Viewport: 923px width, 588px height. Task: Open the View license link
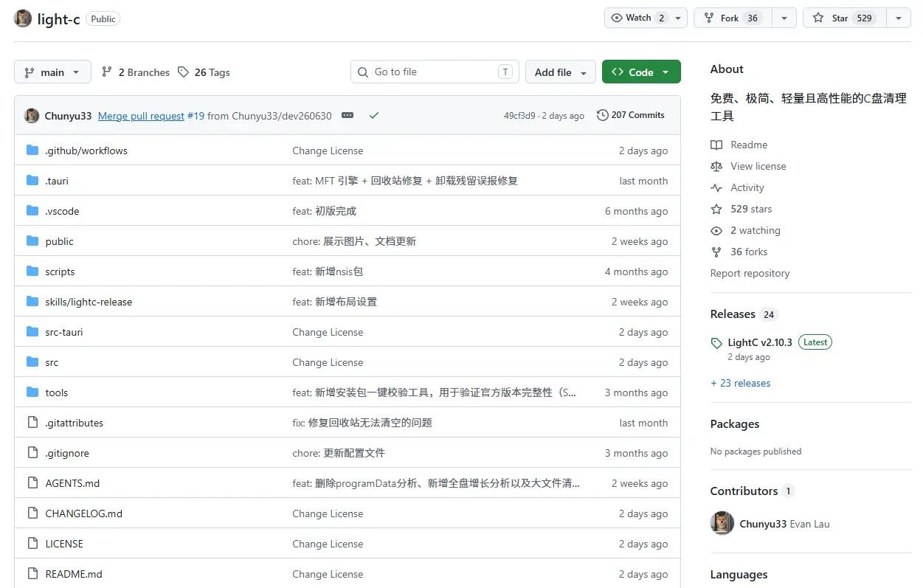749,166
